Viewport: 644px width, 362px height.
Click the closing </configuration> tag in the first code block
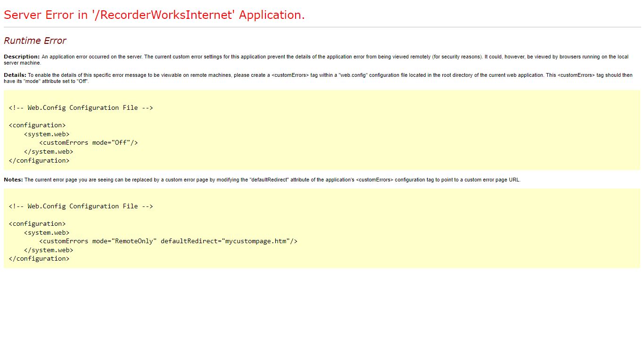point(39,160)
